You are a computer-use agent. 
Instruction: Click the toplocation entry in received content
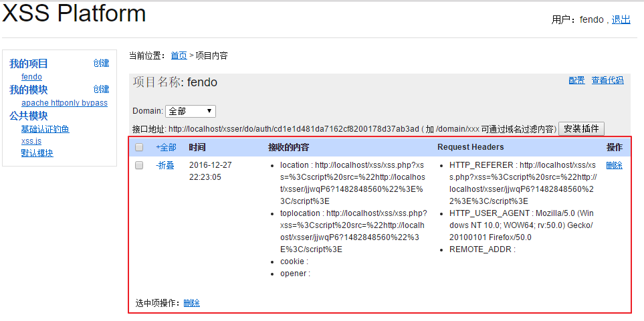[354, 231]
